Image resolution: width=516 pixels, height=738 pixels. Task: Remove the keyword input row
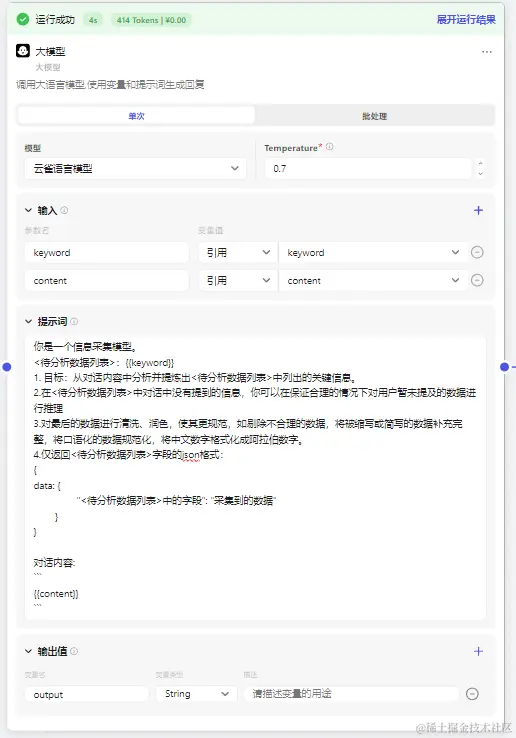click(477, 253)
